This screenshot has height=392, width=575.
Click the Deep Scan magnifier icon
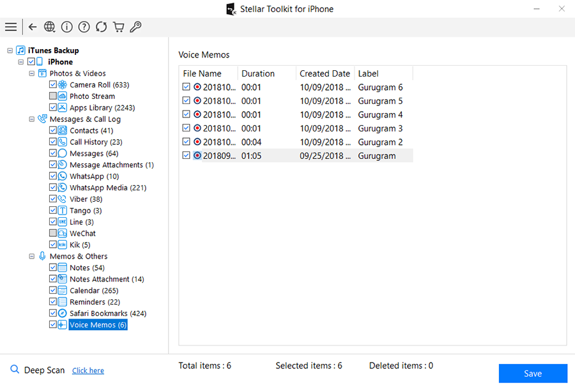coord(15,369)
